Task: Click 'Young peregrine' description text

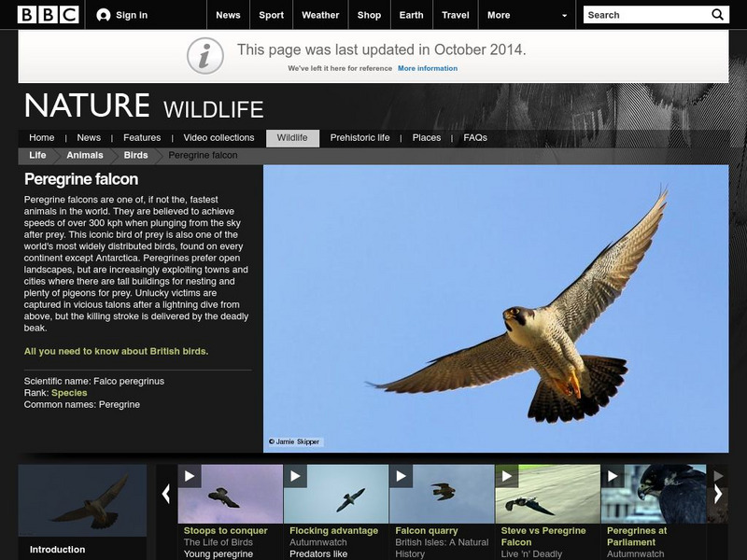Action: tap(218, 554)
